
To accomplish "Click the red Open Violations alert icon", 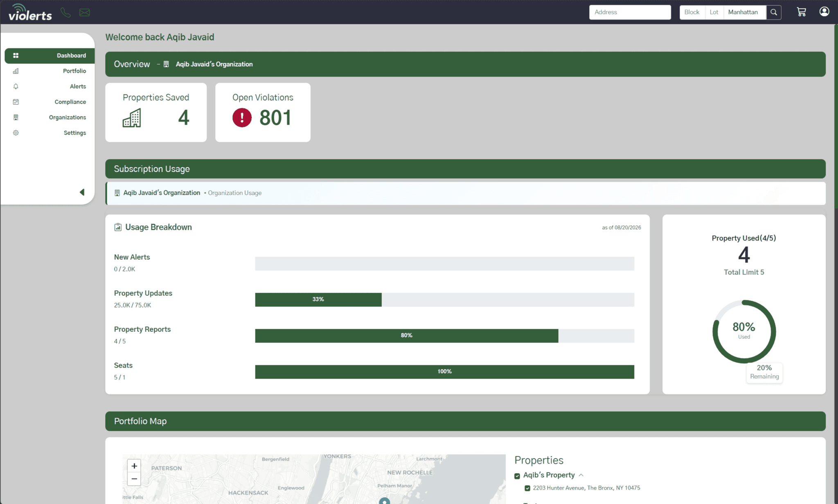I will click(242, 118).
